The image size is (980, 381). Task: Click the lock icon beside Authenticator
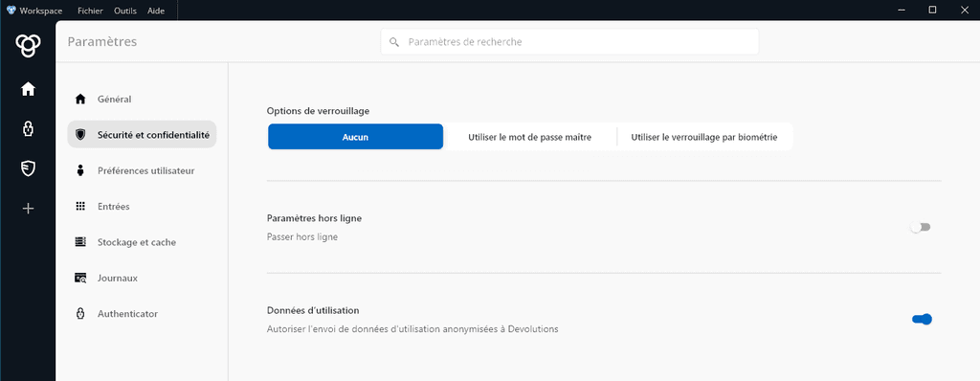(80, 313)
